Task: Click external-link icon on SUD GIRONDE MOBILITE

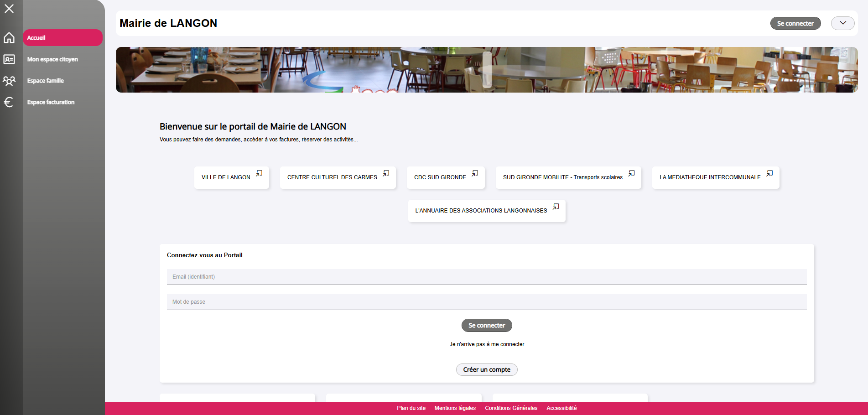Action: point(631,173)
